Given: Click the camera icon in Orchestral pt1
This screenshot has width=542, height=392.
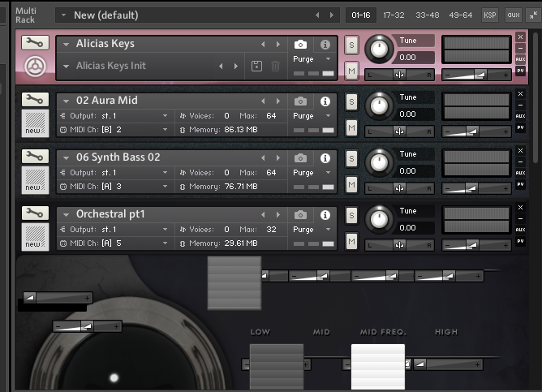Looking at the screenshot, I should 300,214.
